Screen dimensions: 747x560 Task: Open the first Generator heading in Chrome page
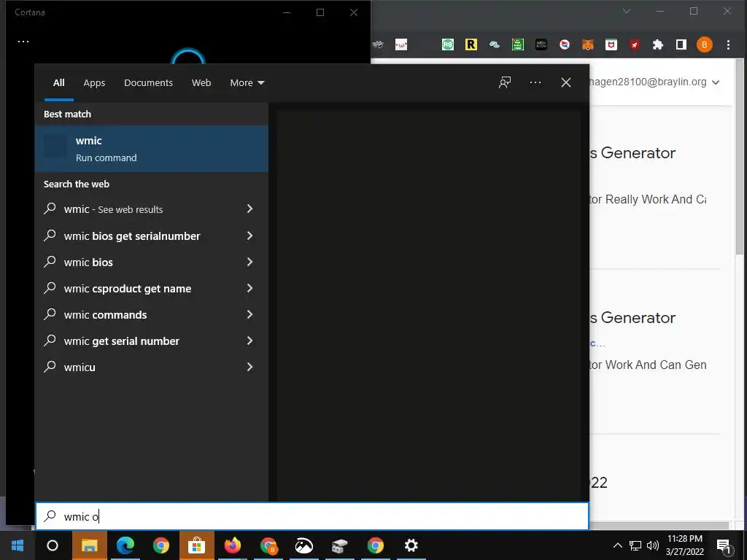[632, 153]
